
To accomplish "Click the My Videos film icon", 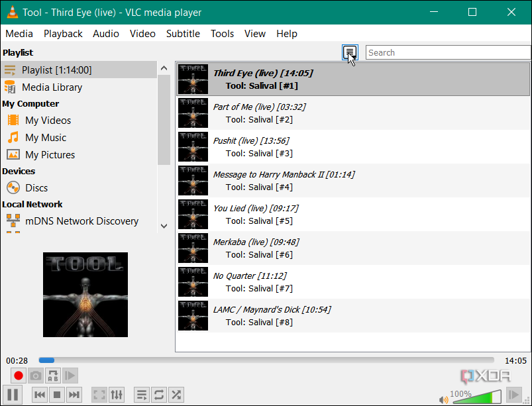I will (x=13, y=120).
